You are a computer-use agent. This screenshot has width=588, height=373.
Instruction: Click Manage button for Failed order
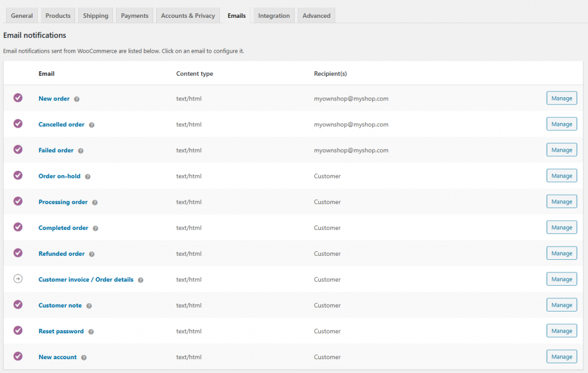(x=562, y=150)
